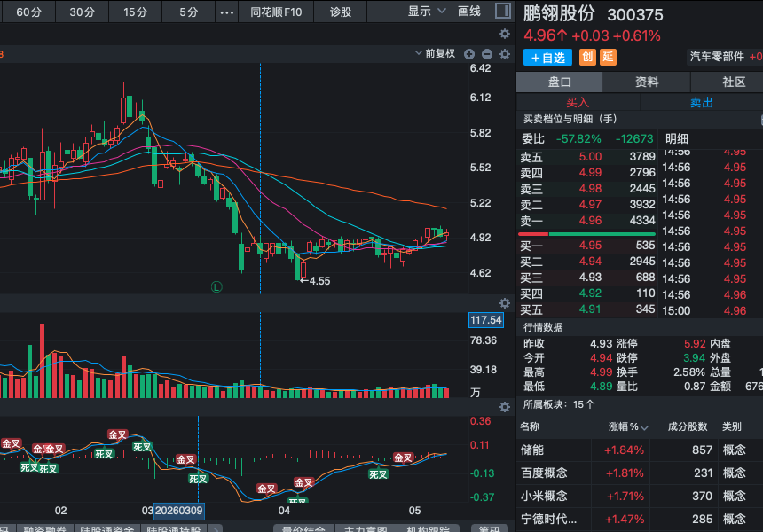The image size is (763, 532).
Task: Click the 成分股数 column header
Action: point(687,427)
